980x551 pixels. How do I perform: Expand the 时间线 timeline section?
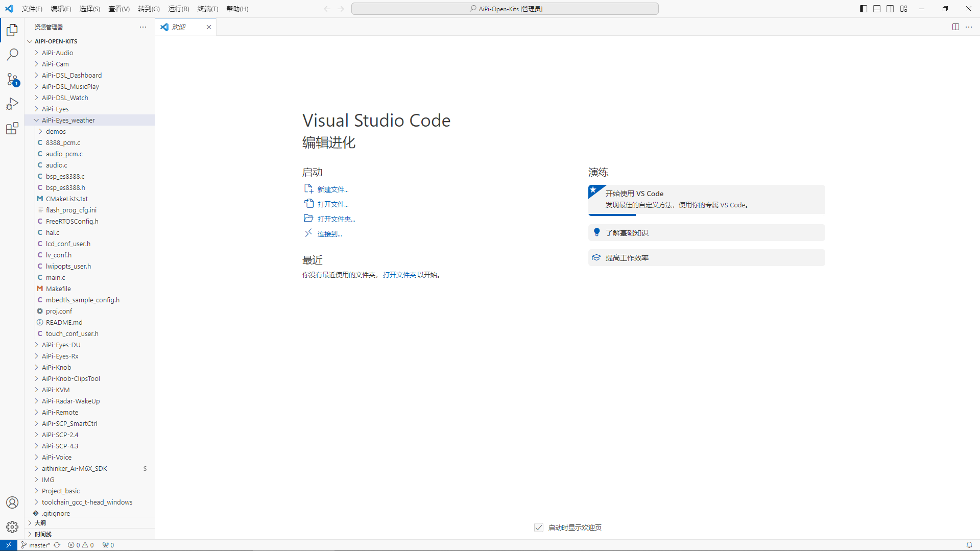[x=89, y=534]
